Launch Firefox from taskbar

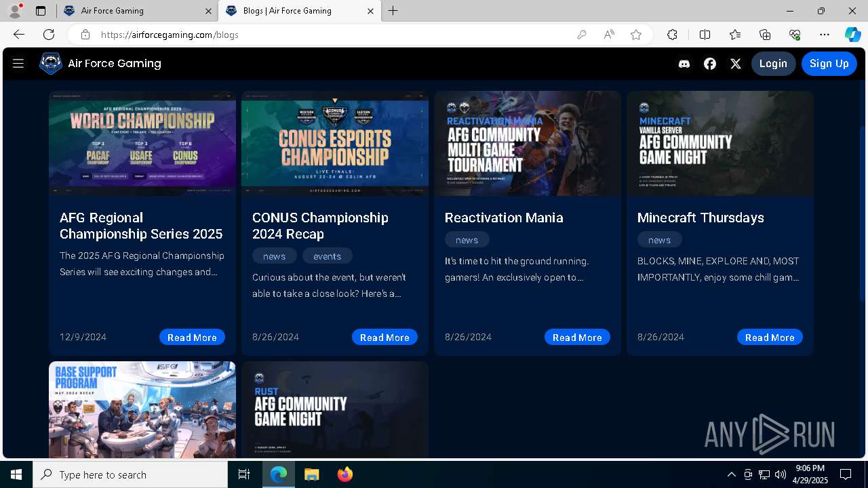(344, 474)
